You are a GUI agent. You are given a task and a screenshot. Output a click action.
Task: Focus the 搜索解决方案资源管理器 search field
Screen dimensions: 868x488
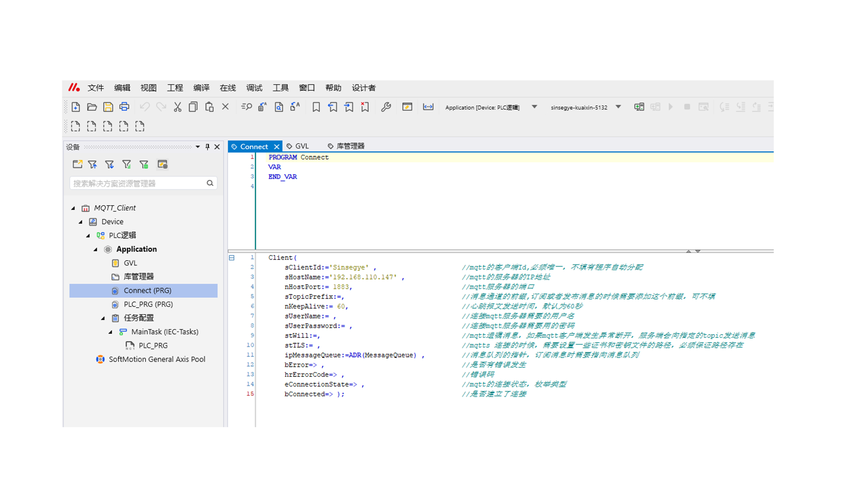click(143, 183)
